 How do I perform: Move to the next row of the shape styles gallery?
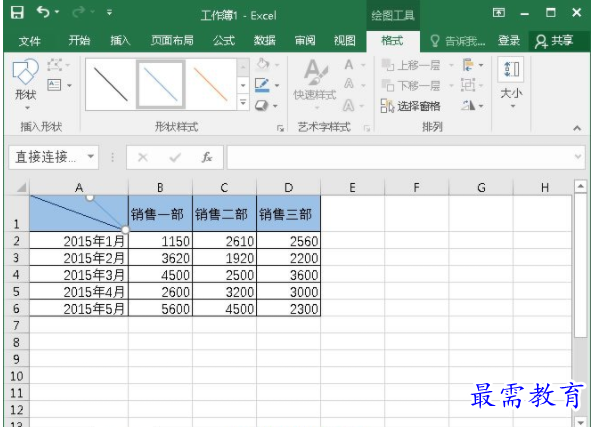(x=243, y=85)
